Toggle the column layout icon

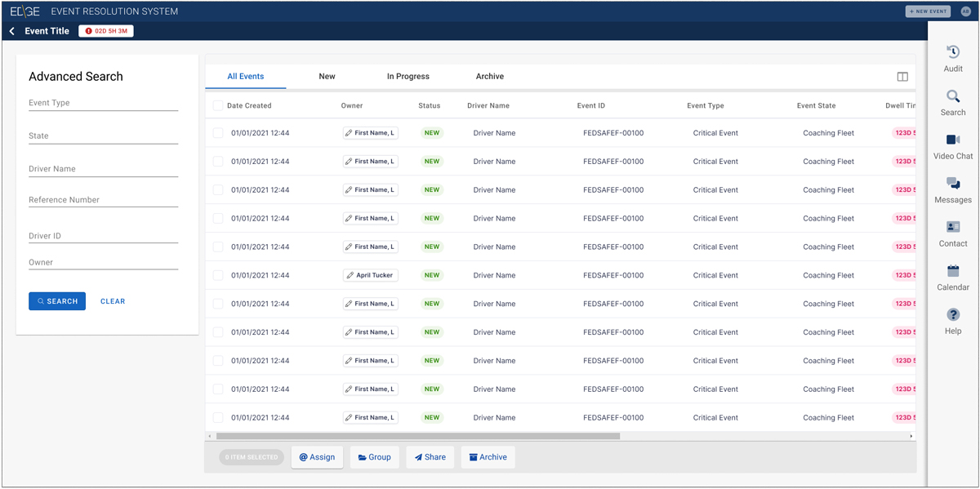[902, 77]
